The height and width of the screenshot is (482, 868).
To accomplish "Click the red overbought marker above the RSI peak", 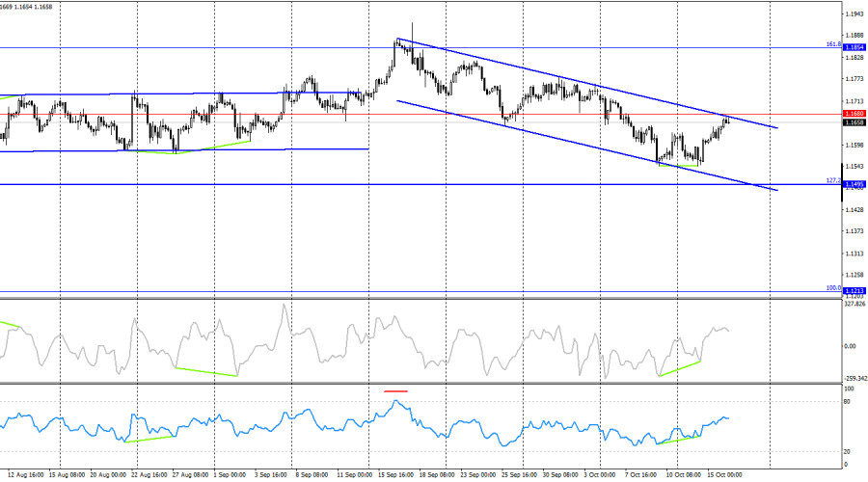I will pyautogui.click(x=395, y=391).
